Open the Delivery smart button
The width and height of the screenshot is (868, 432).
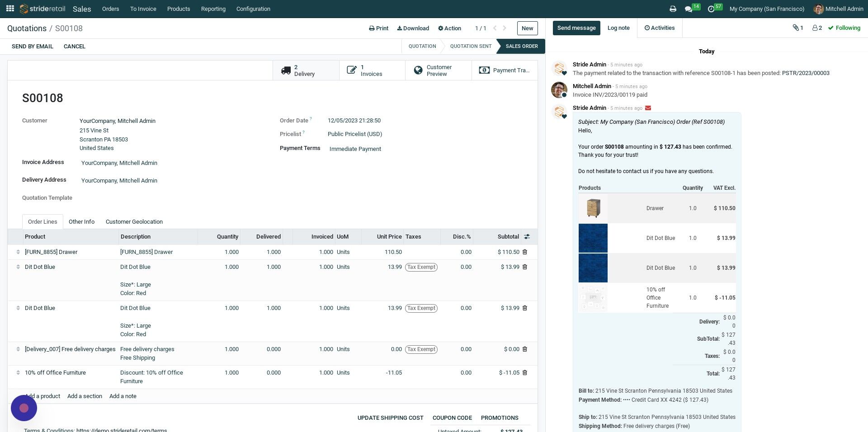306,70
